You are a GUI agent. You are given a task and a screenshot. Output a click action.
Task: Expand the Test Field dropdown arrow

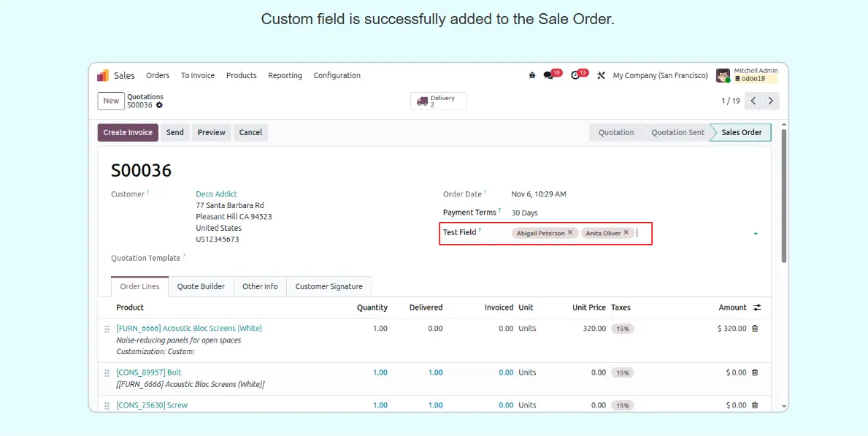[756, 234]
